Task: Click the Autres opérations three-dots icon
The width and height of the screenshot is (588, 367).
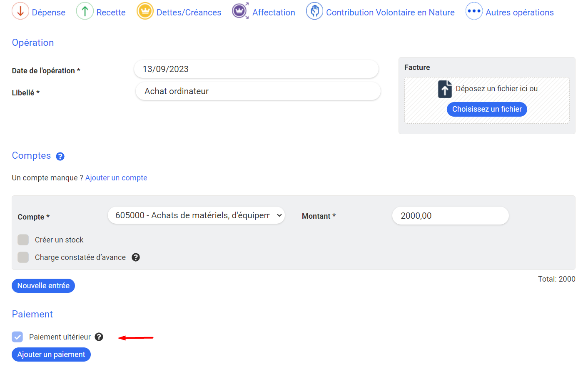Action: pyautogui.click(x=474, y=11)
